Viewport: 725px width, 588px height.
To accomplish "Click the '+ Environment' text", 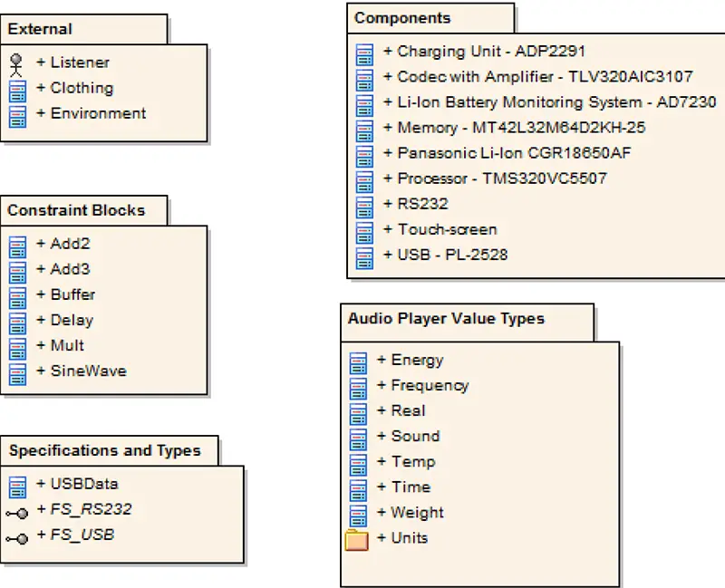I will (92, 113).
